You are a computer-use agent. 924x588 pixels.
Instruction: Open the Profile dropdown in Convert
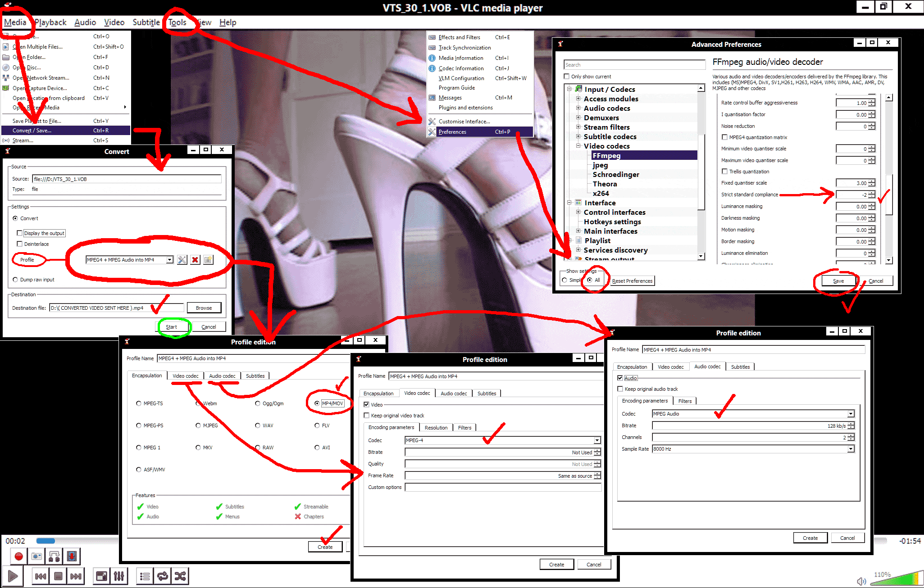169,260
